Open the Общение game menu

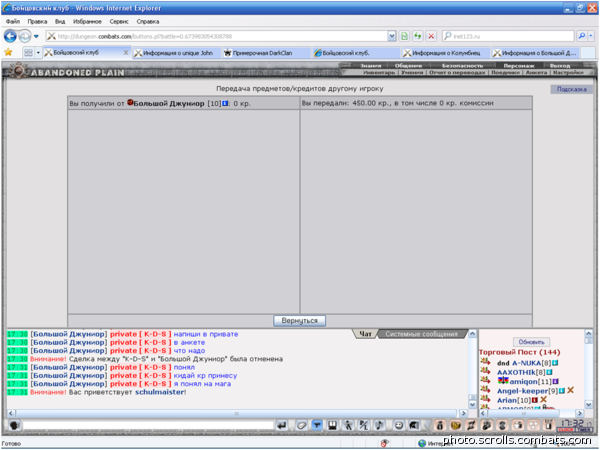pos(408,66)
